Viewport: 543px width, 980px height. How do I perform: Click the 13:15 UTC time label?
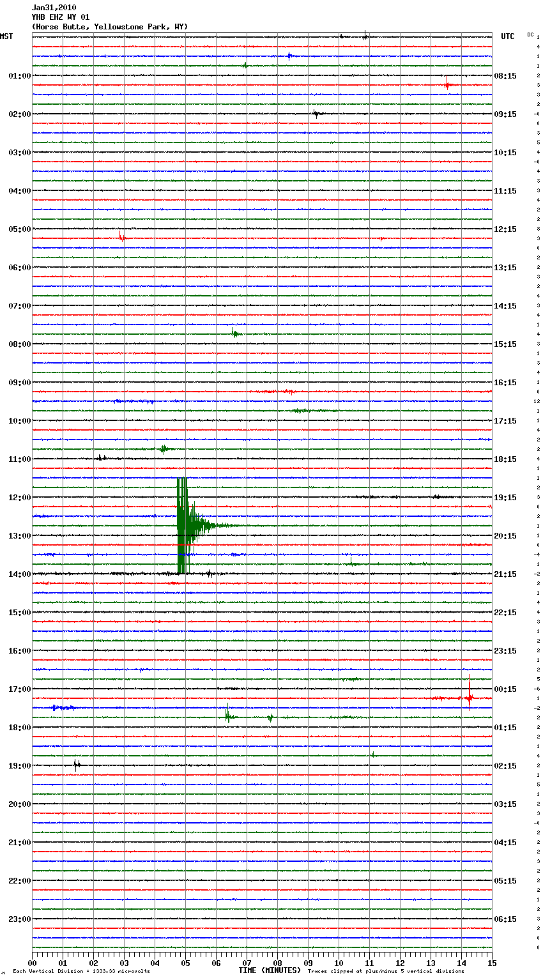coord(505,268)
